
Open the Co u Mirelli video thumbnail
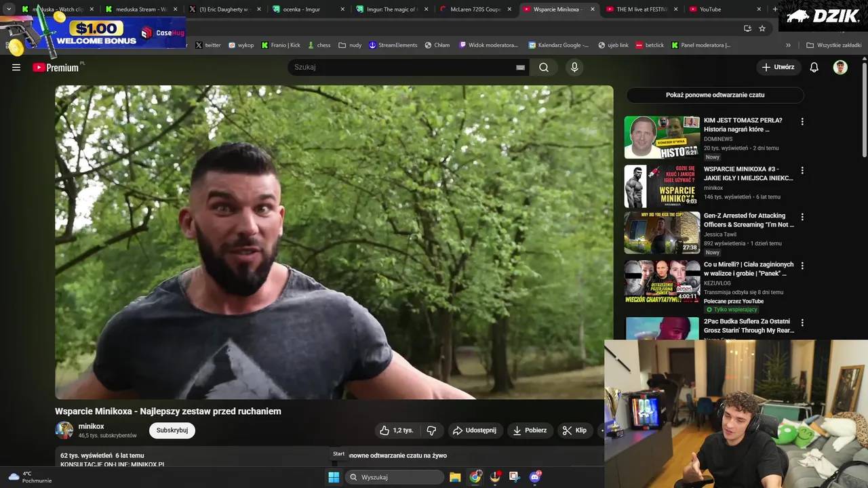pos(662,281)
